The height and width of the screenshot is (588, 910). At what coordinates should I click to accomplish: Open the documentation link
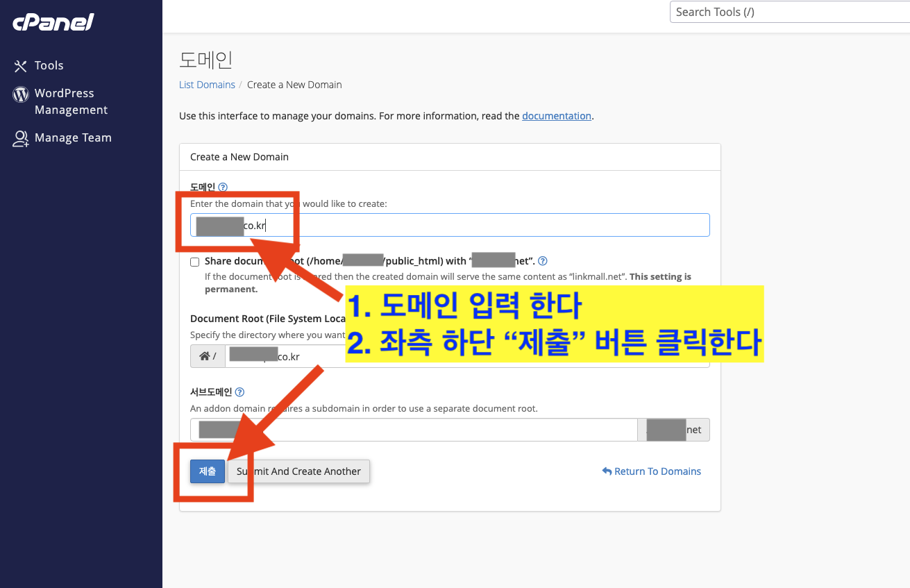(556, 116)
